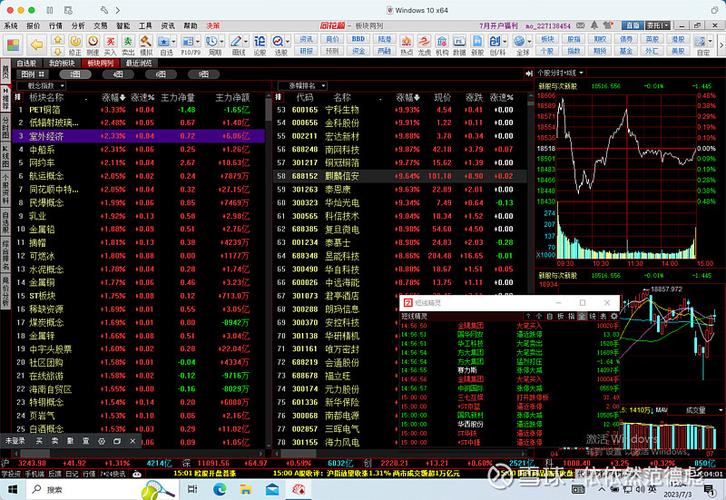Image resolution: width=726 pixels, height=500 pixels.
Task: Click the 修正 toolbar icon
Action: (75, 45)
